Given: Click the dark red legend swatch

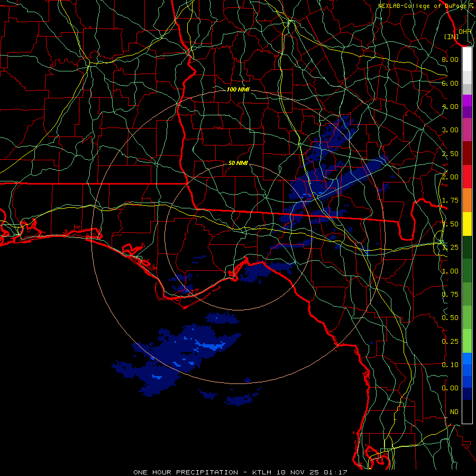Looking at the screenshot, I should 467,153.
